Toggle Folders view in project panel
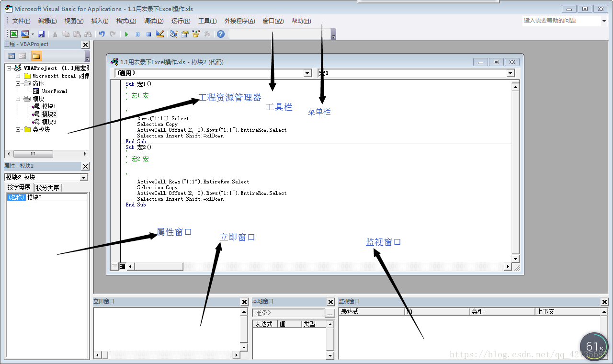 coord(36,56)
